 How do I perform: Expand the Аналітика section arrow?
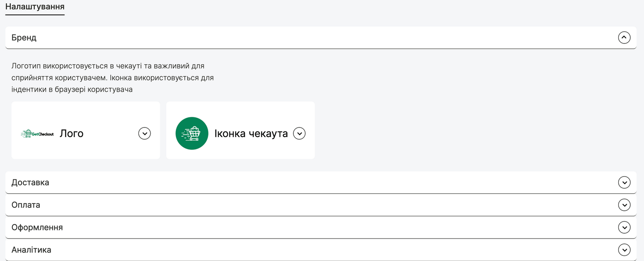[x=624, y=250]
